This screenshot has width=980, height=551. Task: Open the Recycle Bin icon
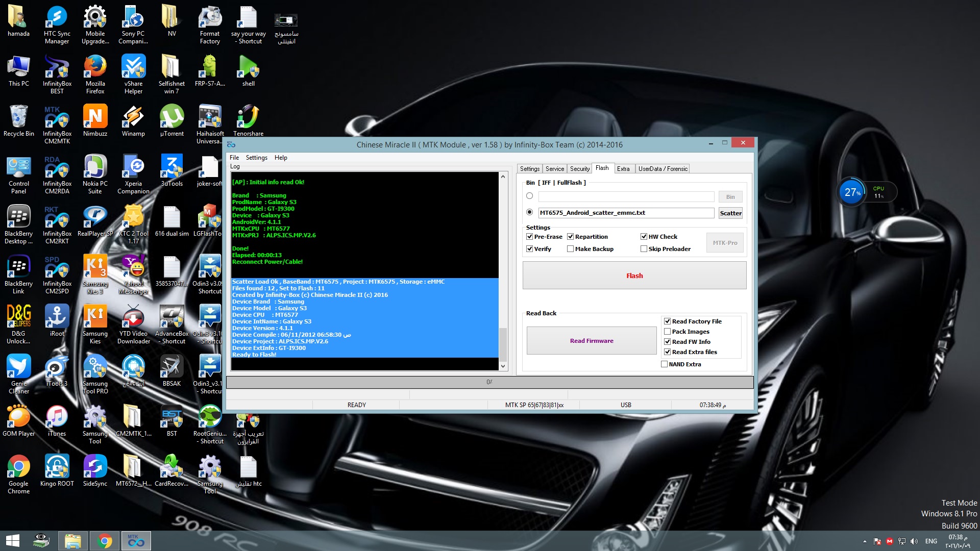click(18, 121)
